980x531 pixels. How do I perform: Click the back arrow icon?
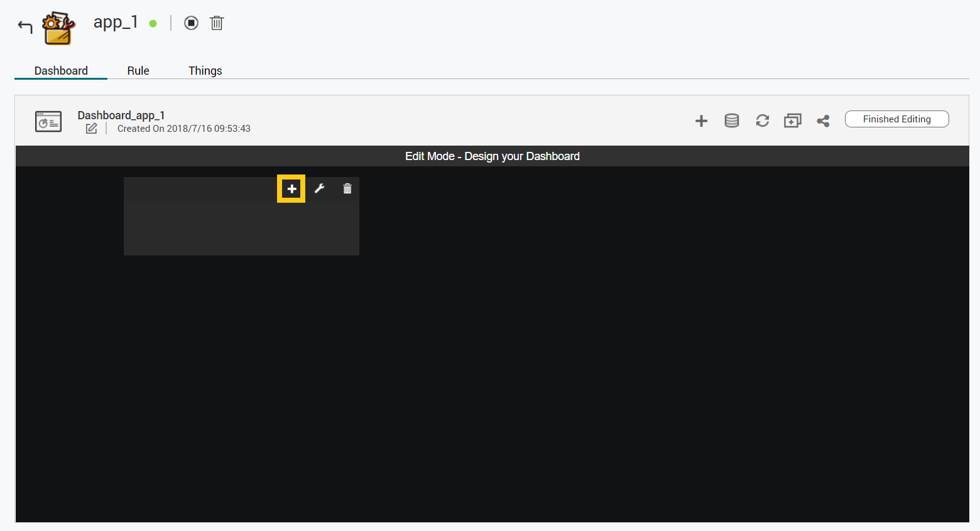pos(25,26)
